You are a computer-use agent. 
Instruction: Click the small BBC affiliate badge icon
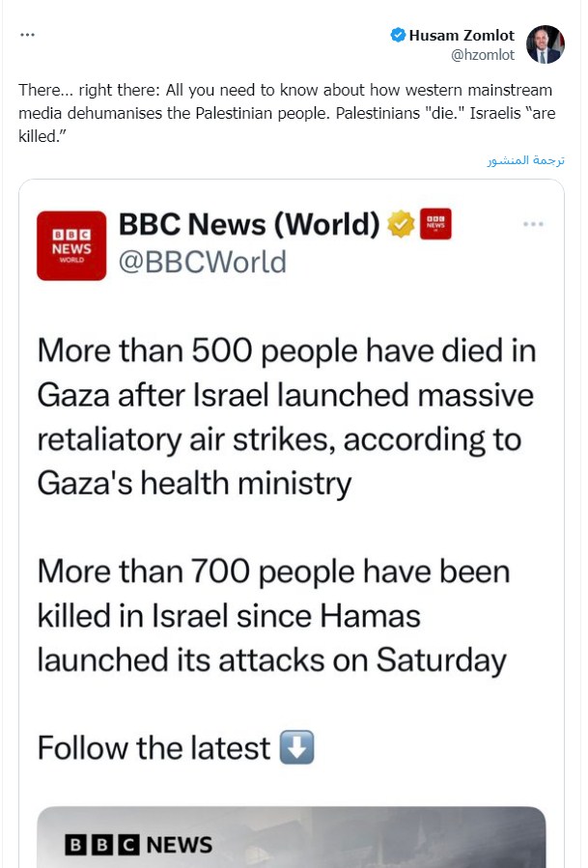tap(436, 225)
